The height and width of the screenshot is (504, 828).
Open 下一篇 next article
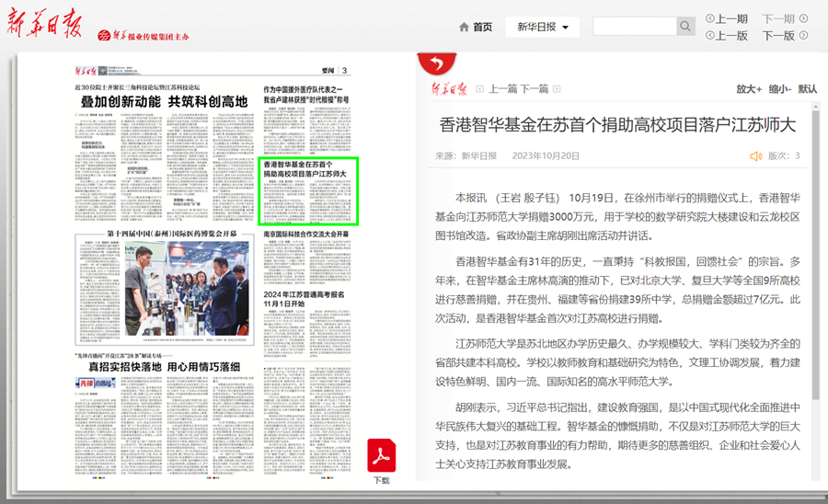tap(535, 89)
